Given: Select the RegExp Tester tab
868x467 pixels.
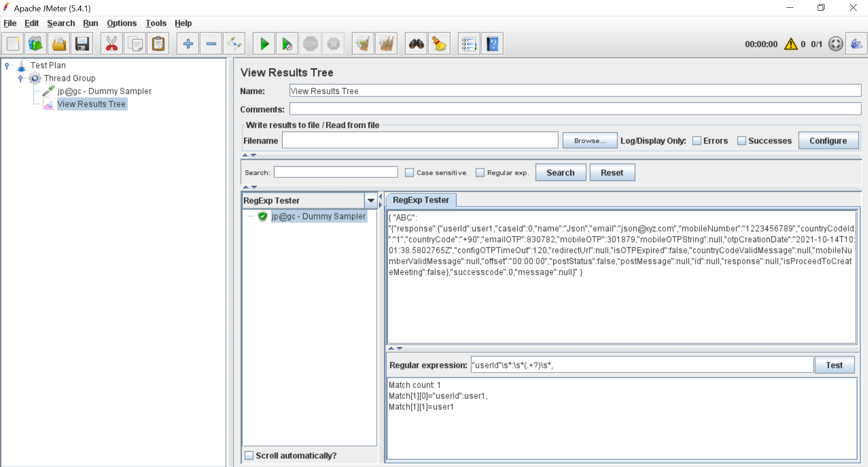Looking at the screenshot, I should coord(421,200).
